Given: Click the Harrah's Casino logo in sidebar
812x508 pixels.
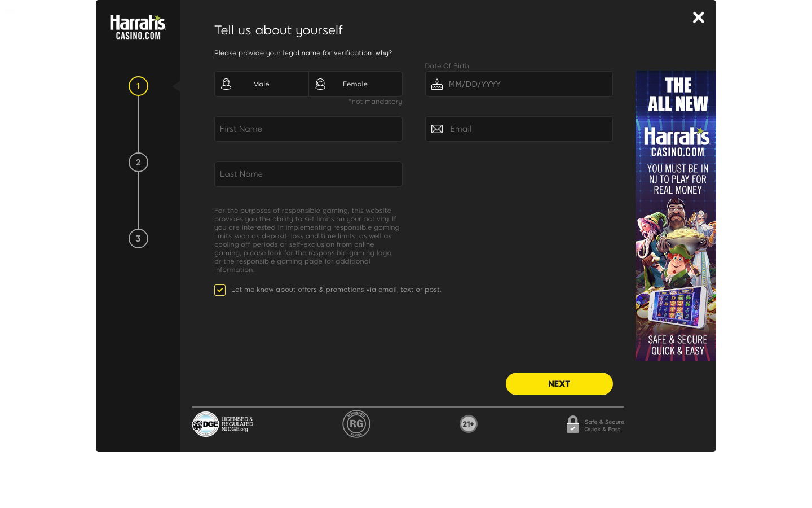Looking at the screenshot, I should [x=138, y=27].
